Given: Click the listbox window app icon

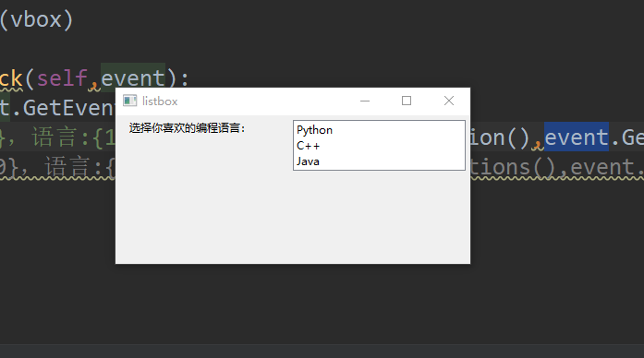Looking at the screenshot, I should coord(129,101).
